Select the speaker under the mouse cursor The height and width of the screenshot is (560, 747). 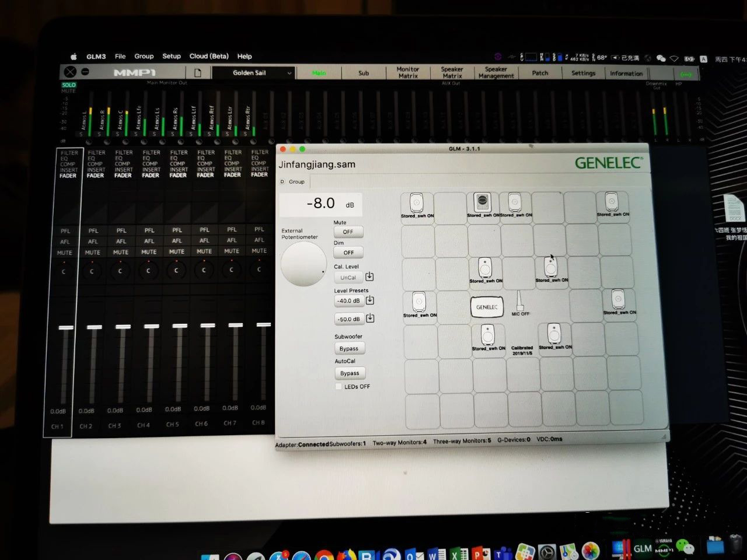tap(550, 267)
